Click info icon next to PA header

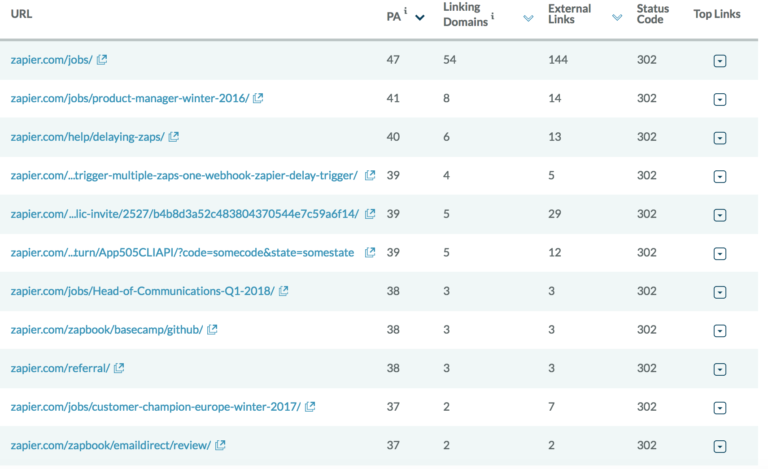(406, 11)
